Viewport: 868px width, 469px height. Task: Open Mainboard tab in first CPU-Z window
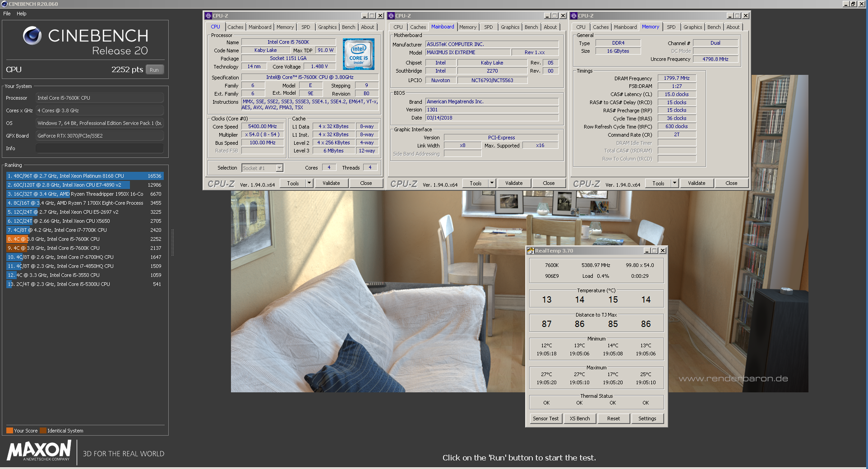tap(260, 27)
